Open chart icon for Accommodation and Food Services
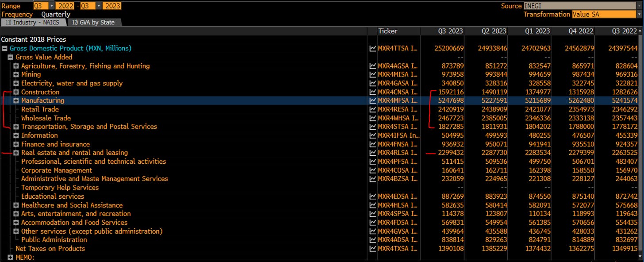644x262 pixels. pos(372,223)
